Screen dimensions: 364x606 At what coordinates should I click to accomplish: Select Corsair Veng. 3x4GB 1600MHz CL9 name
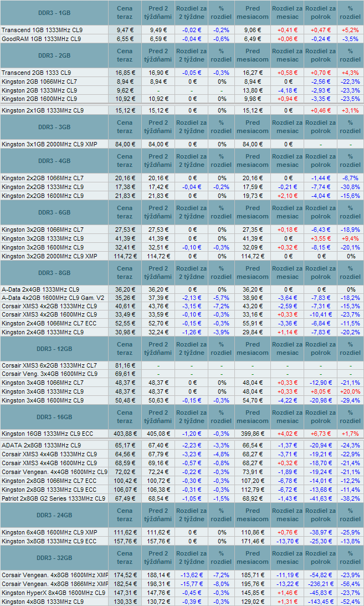pyautogui.click(x=49, y=374)
